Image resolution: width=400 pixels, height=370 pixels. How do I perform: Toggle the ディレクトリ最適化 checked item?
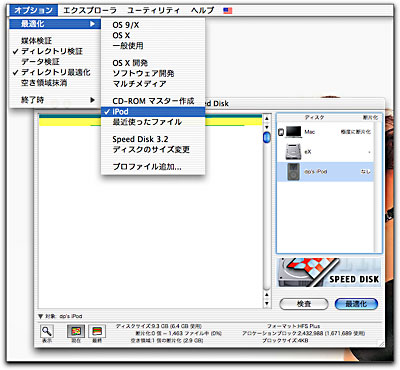click(x=55, y=72)
